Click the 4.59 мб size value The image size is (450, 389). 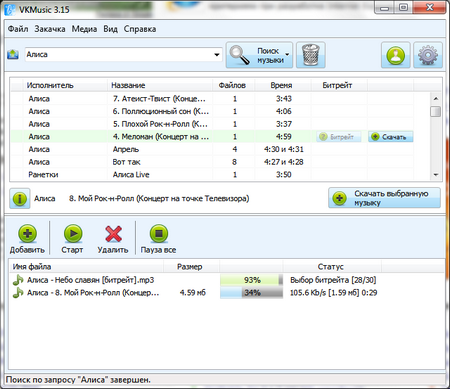(x=193, y=293)
